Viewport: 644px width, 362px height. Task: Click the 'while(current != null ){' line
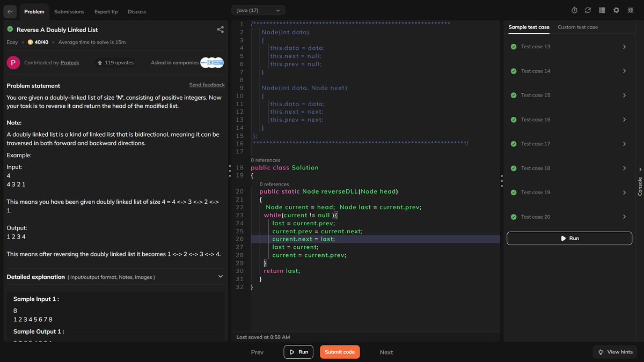301,215
